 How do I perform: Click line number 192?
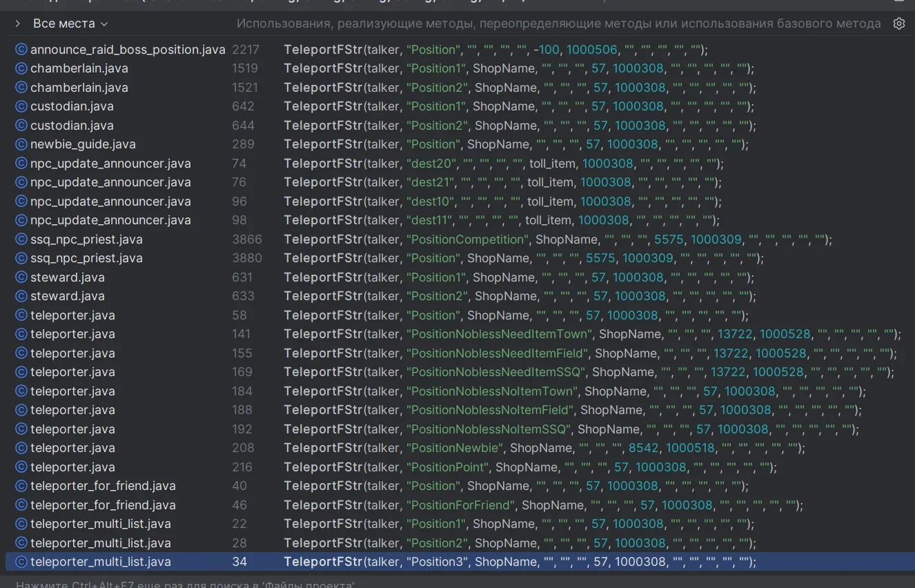tap(242, 429)
